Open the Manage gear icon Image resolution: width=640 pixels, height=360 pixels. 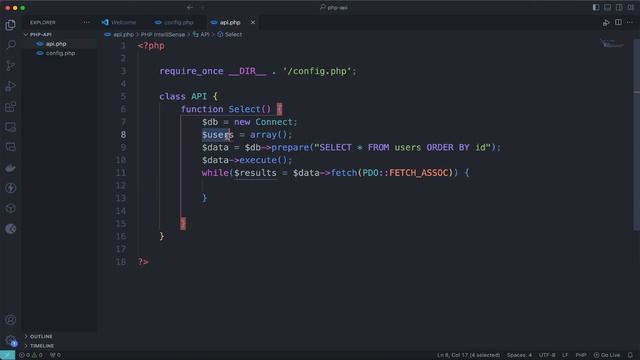pos(11,340)
